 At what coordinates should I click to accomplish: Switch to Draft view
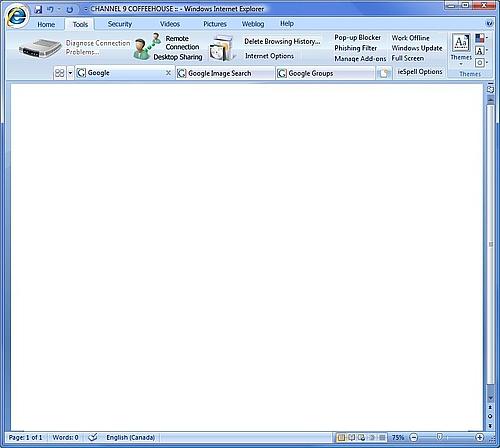pos(382,437)
